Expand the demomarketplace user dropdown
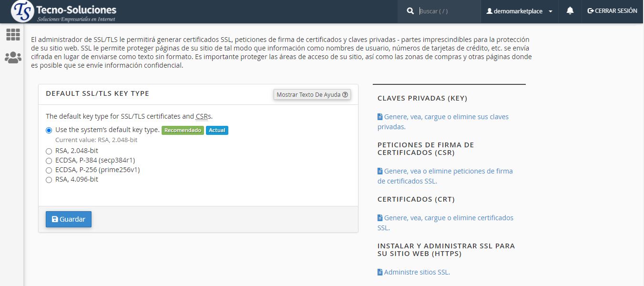This screenshot has width=644, height=286. (x=519, y=11)
